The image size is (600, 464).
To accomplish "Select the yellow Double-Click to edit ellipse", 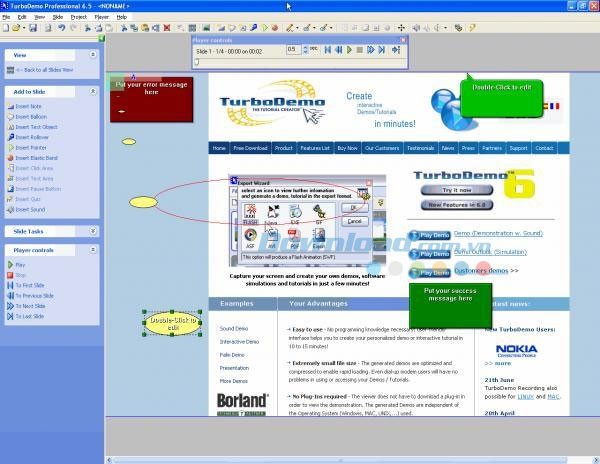I will coord(173,324).
